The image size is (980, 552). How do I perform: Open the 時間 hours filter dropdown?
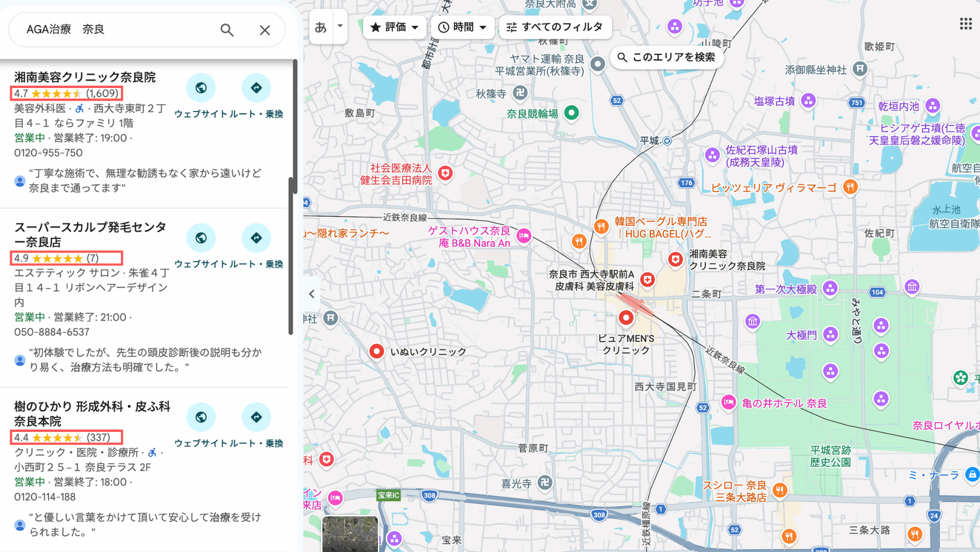pos(462,27)
